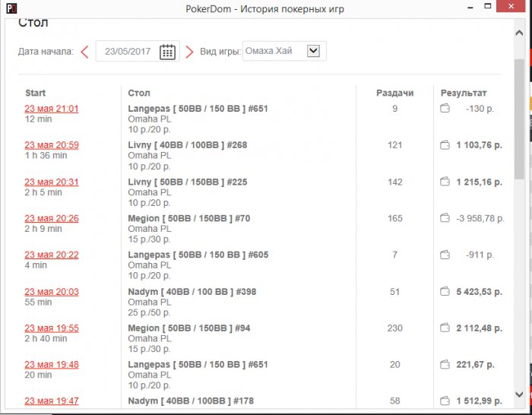Open the calendar date picker icon
This screenshot has width=532, height=415.
pyautogui.click(x=167, y=52)
